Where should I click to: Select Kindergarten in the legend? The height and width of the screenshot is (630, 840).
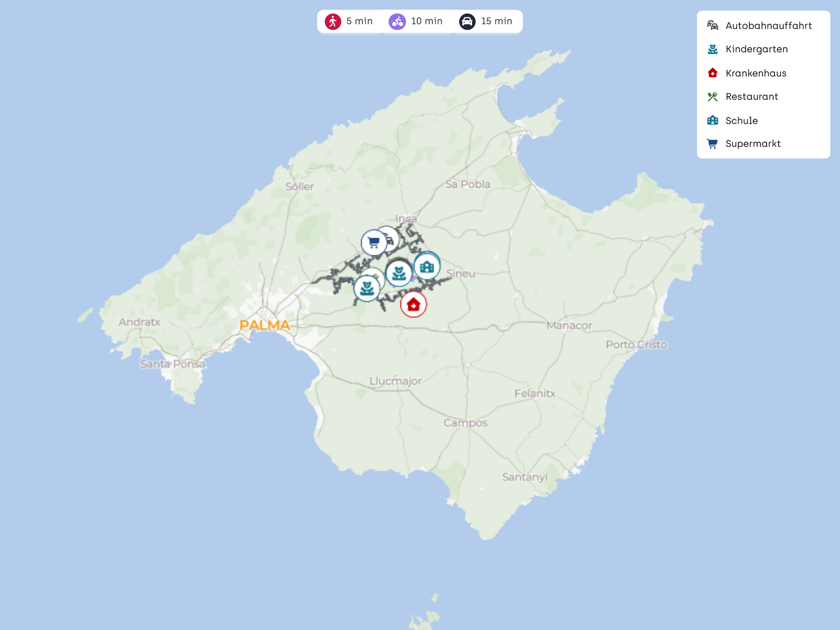click(x=756, y=49)
